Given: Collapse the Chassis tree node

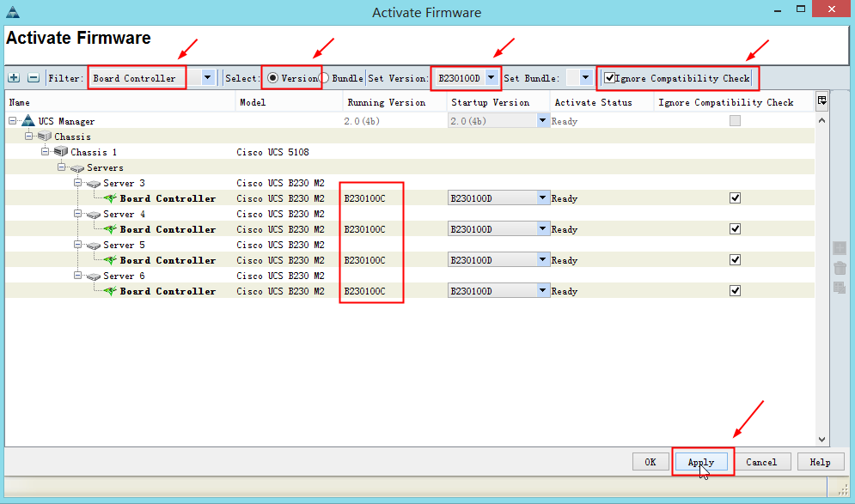Looking at the screenshot, I should (x=28, y=136).
